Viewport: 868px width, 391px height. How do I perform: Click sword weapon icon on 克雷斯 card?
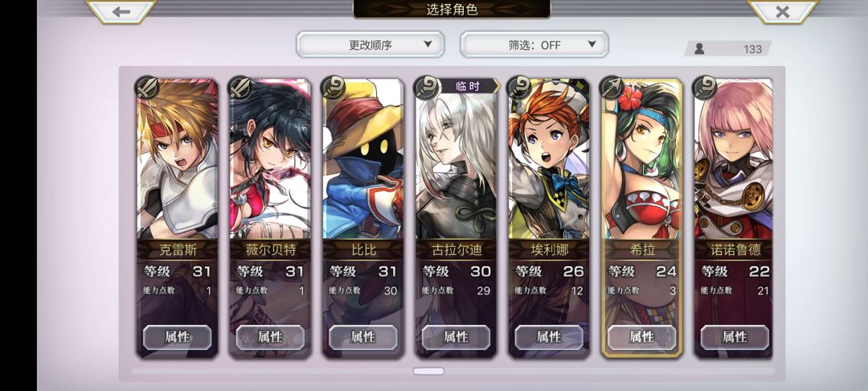click(147, 88)
